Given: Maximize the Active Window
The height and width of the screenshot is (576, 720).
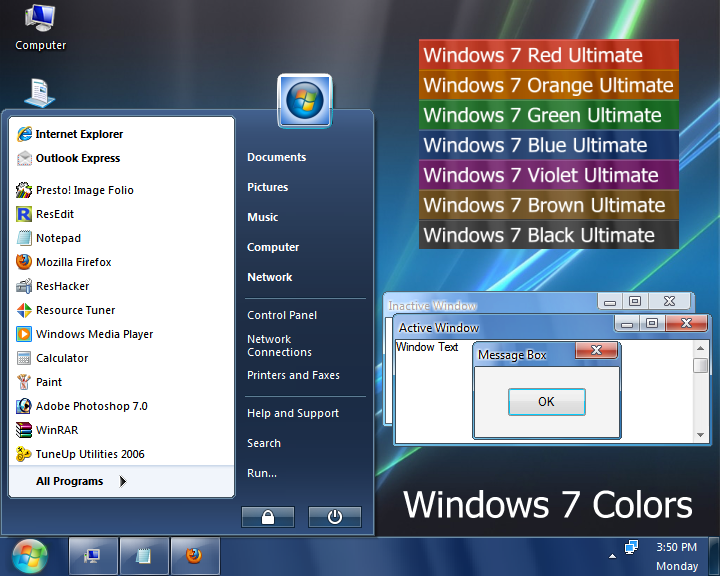Looking at the screenshot, I should 652,323.
